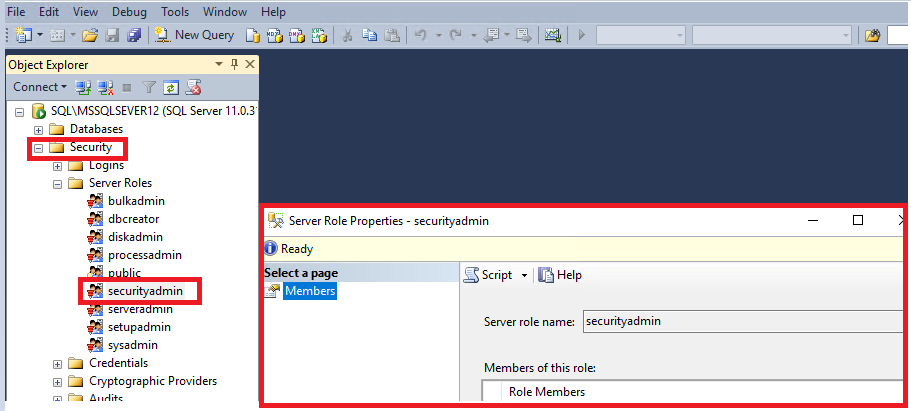Image resolution: width=911 pixels, height=411 pixels.
Task: Click the Object Explorer disconnect icon
Action: pos(105,87)
